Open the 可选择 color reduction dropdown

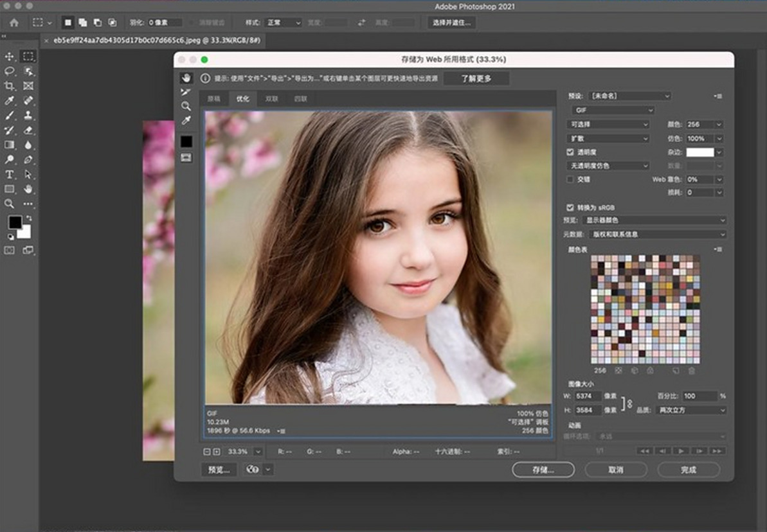point(608,124)
